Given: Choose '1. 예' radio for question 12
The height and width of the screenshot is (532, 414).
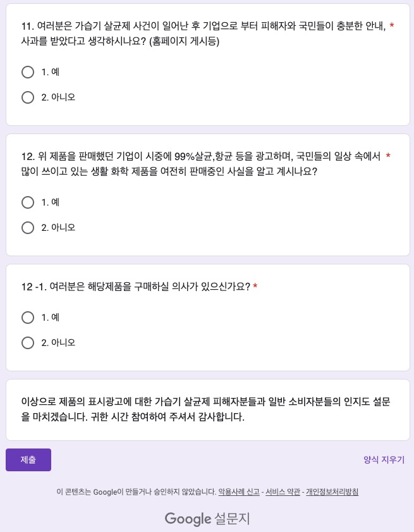Looking at the screenshot, I should (x=28, y=202).
